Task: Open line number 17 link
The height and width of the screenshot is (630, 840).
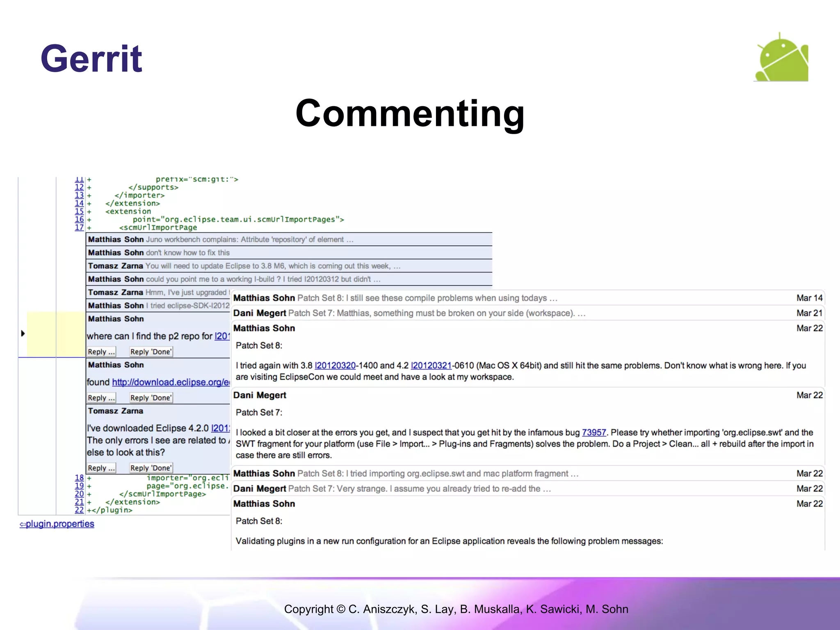Action: 79,227
